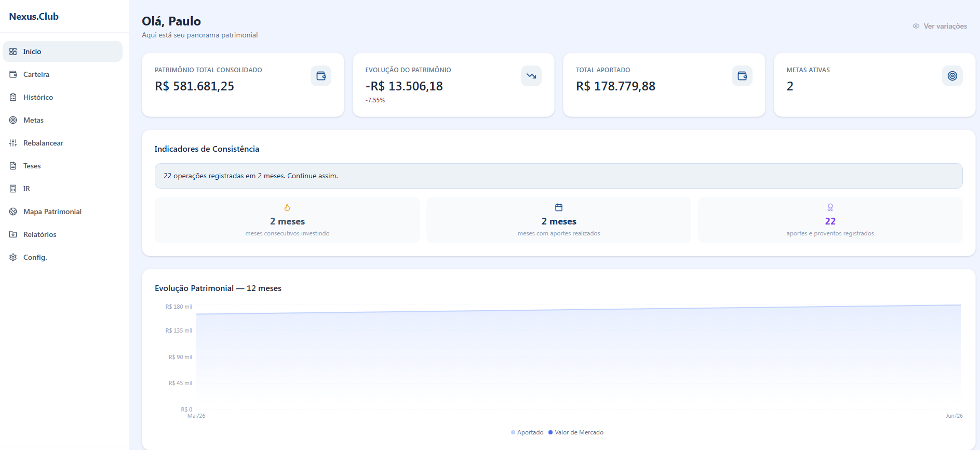Image resolution: width=980 pixels, height=450 pixels.
Task: Go to the Metas section
Action: [62, 120]
